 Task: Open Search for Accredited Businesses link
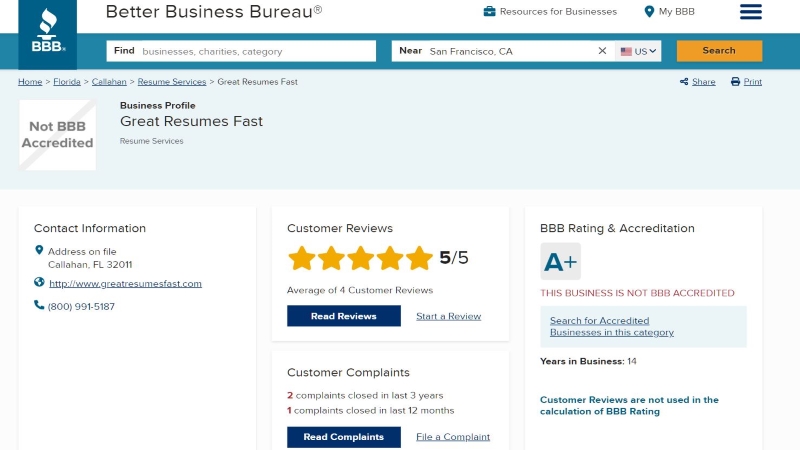tap(612, 327)
